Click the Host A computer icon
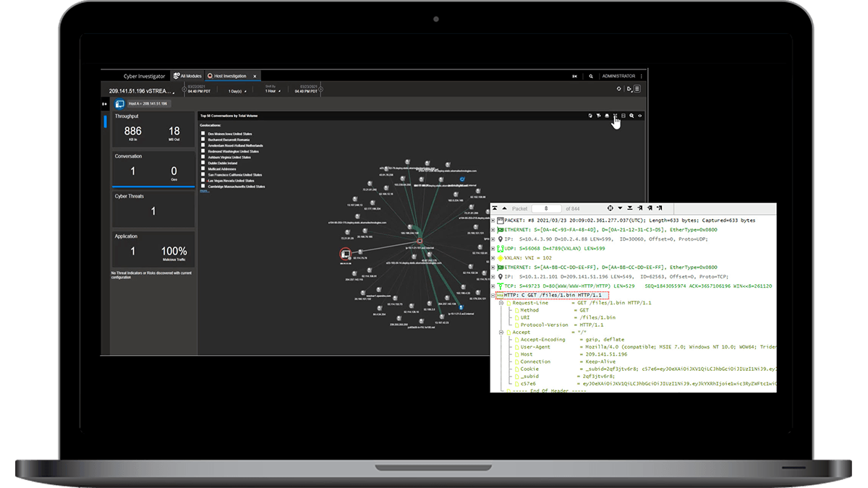 [x=120, y=104]
